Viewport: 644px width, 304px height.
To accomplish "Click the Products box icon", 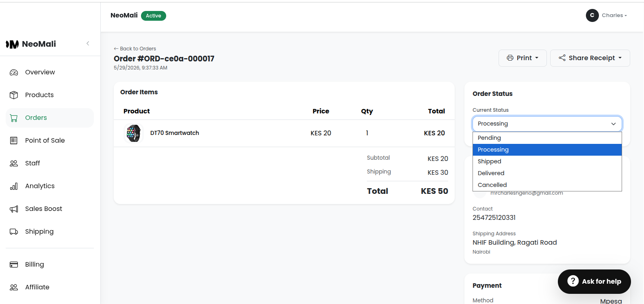I will coord(14,95).
